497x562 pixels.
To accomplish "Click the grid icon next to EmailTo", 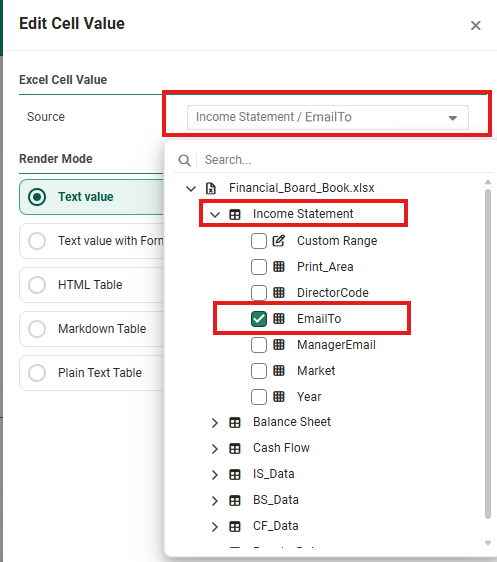I will coord(279,319).
